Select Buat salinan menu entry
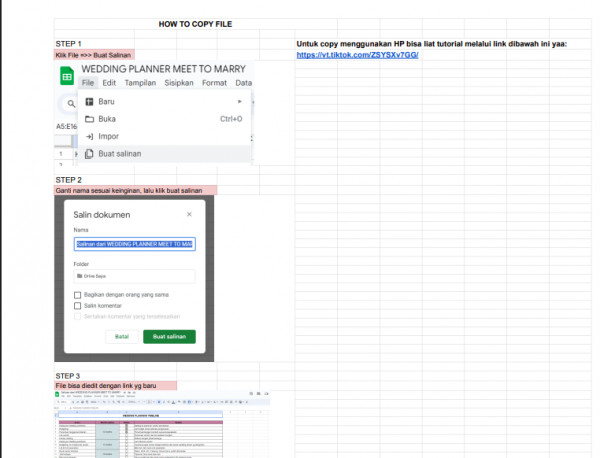This screenshot has width=600, height=458. pyautogui.click(x=165, y=154)
